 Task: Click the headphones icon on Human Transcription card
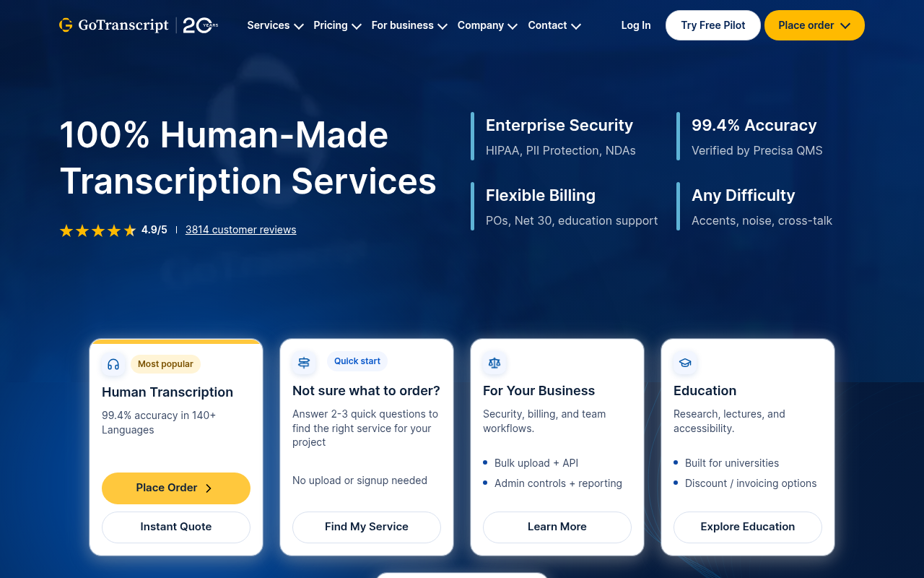[x=113, y=364]
